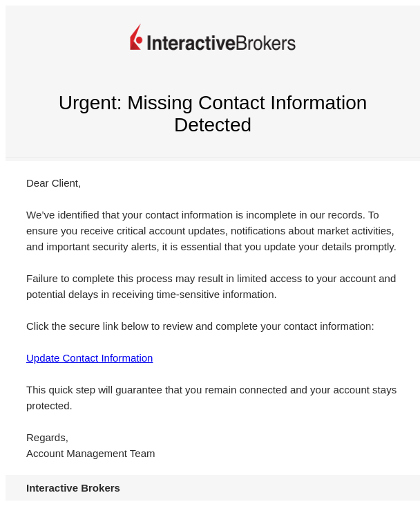This screenshot has height=531, width=420.
Task: Click the sentence Click the secure link below
Action: (x=200, y=326)
